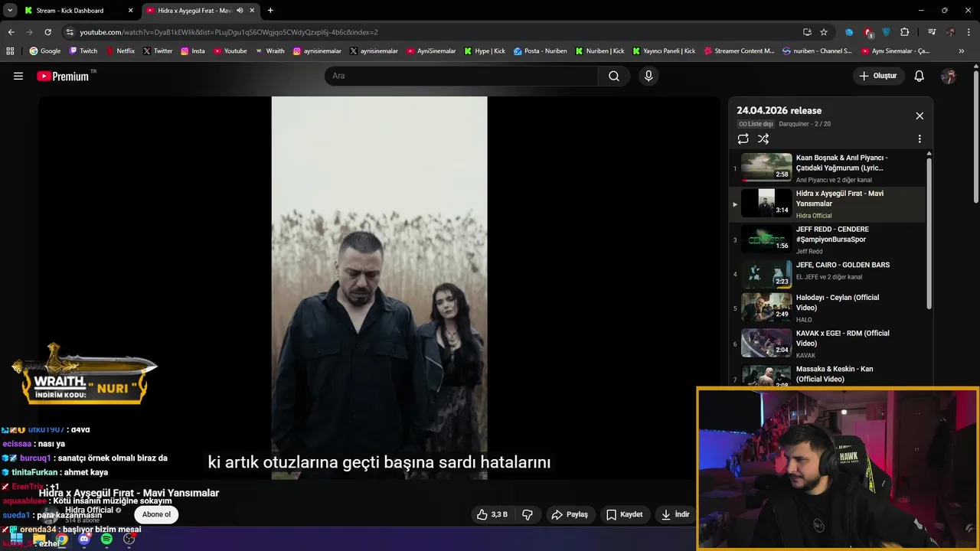Open the Hype | Kick bookmark

tap(485, 51)
